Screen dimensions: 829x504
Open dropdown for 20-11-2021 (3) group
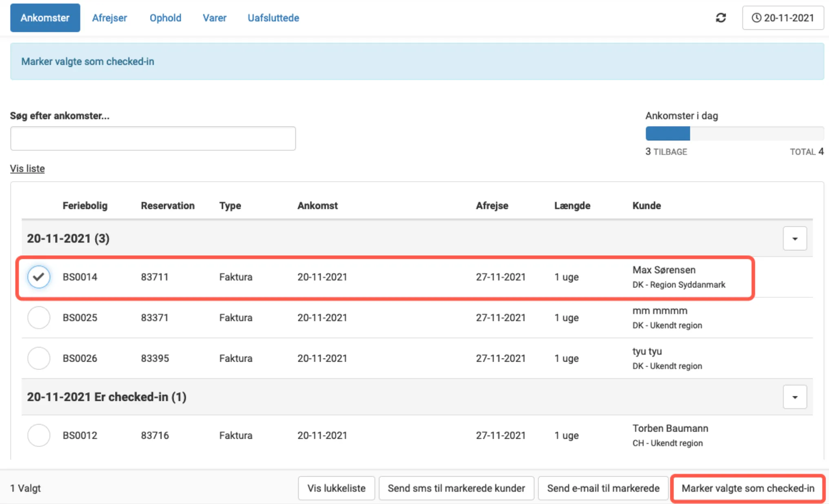(x=794, y=239)
